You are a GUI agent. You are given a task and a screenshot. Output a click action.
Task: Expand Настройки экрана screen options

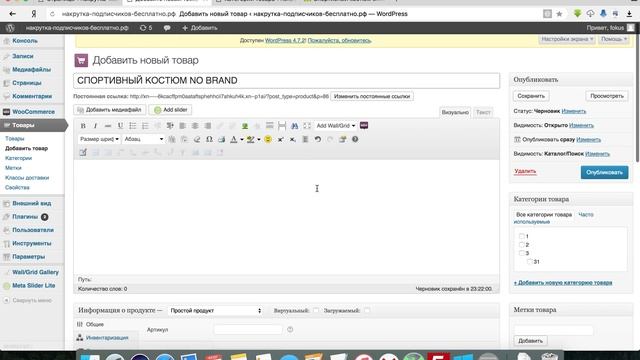(x=567, y=39)
